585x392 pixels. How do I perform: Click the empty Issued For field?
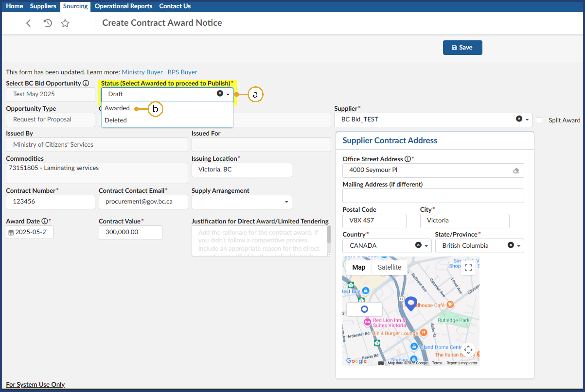click(x=261, y=145)
